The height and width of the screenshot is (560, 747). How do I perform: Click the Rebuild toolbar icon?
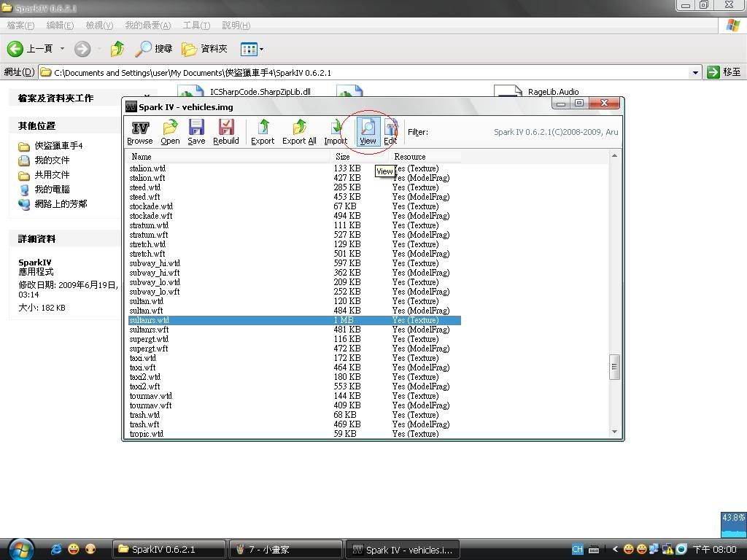click(226, 131)
